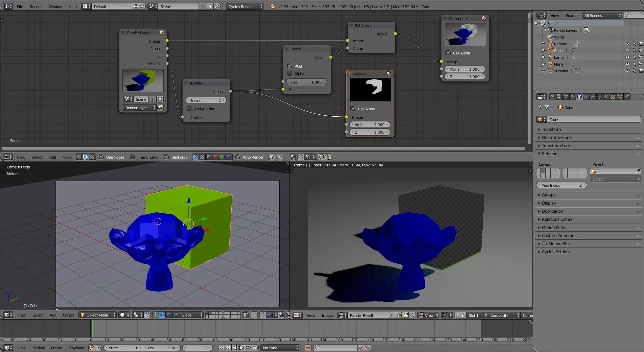Open the Render properties camera tab
The height and width of the screenshot is (352, 644).
[x=552, y=97]
